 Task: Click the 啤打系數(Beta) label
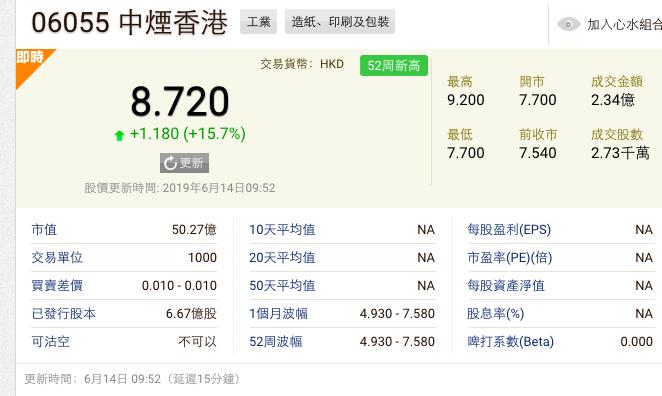click(x=510, y=342)
